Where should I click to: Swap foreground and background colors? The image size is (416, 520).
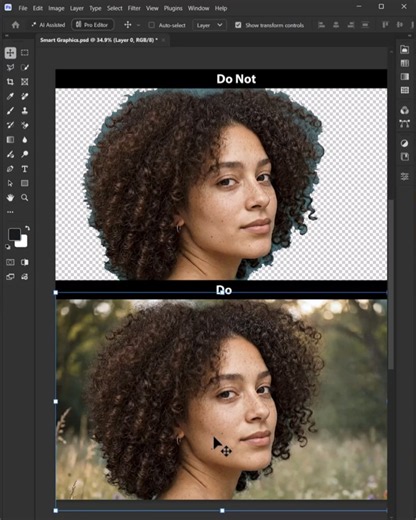coord(27,229)
